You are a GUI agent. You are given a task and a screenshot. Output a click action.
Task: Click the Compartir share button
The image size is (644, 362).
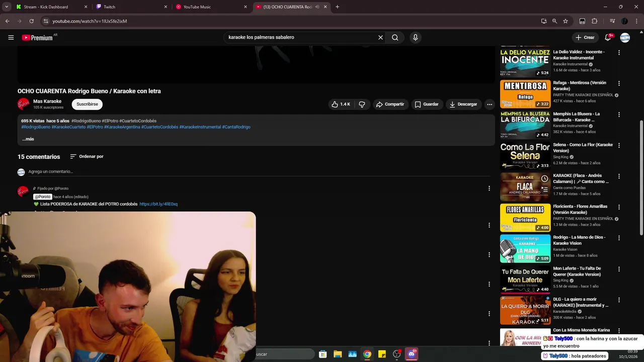pos(390,104)
